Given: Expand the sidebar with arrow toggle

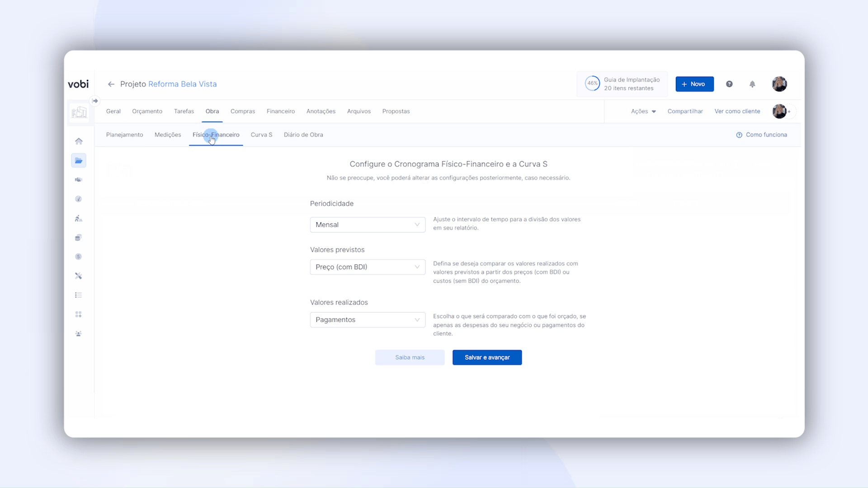Looking at the screenshot, I should click(x=95, y=101).
